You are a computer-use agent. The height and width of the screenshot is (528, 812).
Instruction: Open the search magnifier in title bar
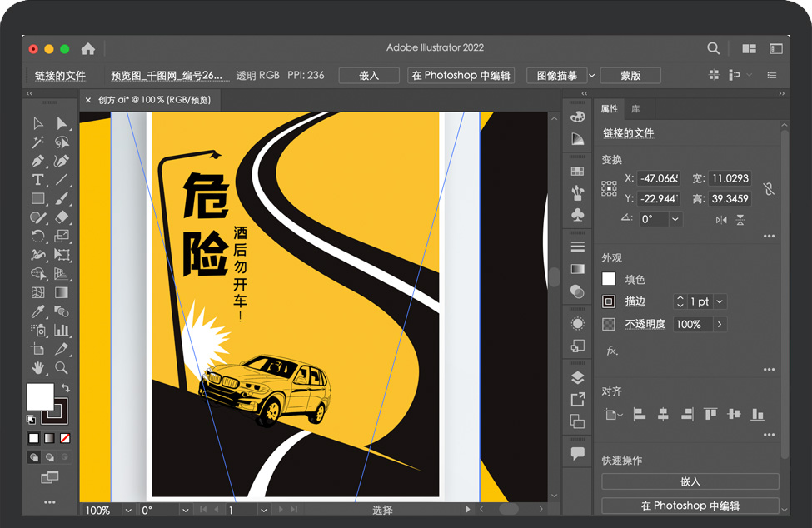click(714, 48)
